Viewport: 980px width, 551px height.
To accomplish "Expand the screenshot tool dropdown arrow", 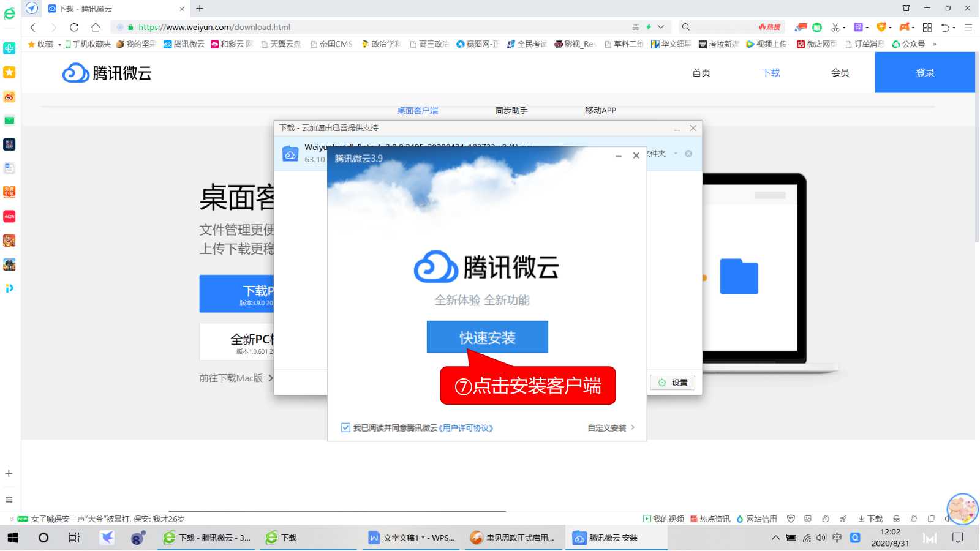I will (844, 28).
